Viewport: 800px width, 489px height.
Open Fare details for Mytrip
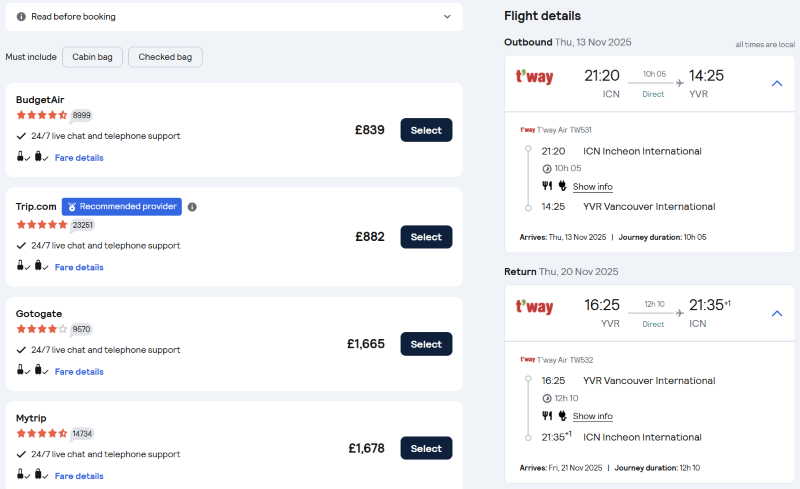[79, 475]
